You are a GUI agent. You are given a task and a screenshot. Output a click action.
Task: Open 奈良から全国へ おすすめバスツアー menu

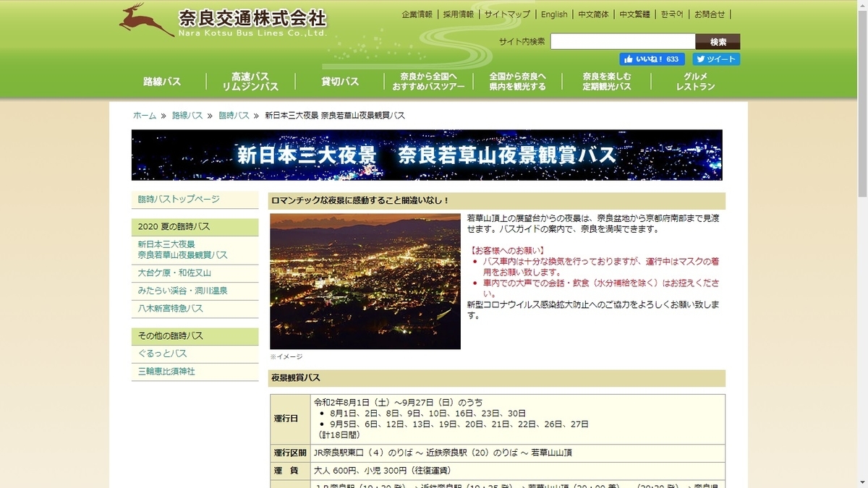428,82
